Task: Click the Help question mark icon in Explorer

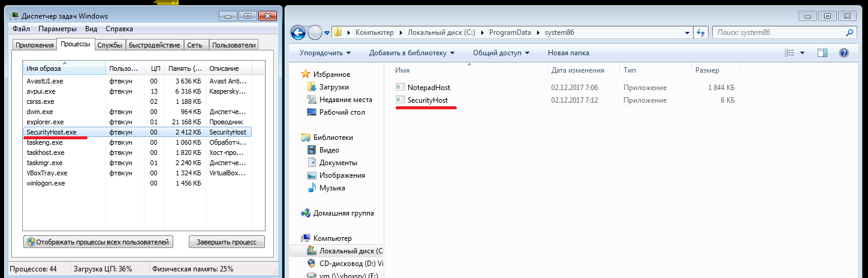Action: pyautogui.click(x=843, y=53)
